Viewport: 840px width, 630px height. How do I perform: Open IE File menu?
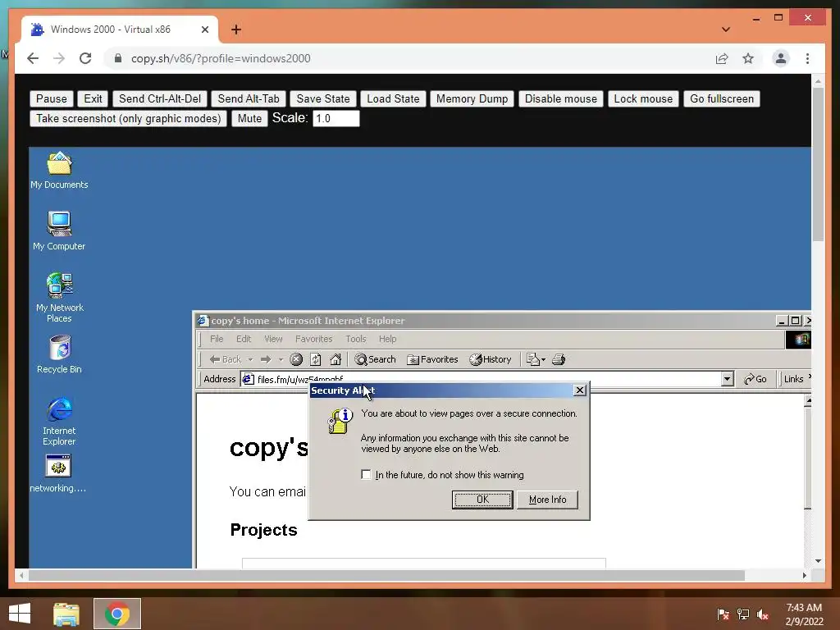pyautogui.click(x=217, y=339)
